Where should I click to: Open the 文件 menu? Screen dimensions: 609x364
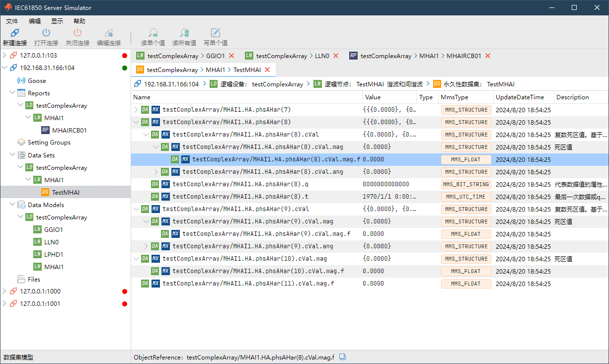click(x=12, y=21)
